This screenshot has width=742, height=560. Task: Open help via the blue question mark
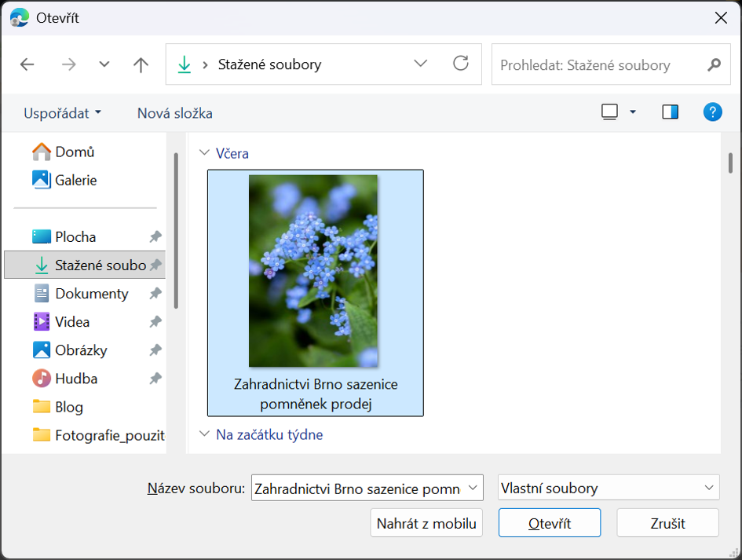[712, 112]
